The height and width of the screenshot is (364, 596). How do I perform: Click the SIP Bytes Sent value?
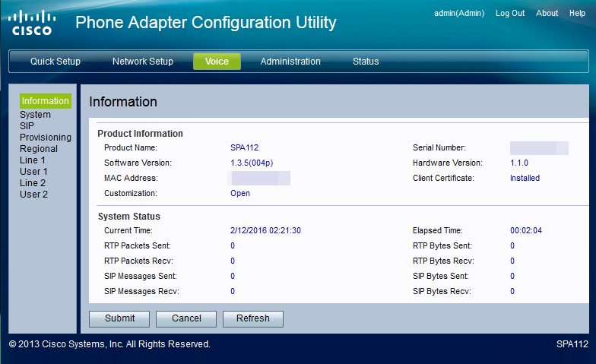point(512,276)
